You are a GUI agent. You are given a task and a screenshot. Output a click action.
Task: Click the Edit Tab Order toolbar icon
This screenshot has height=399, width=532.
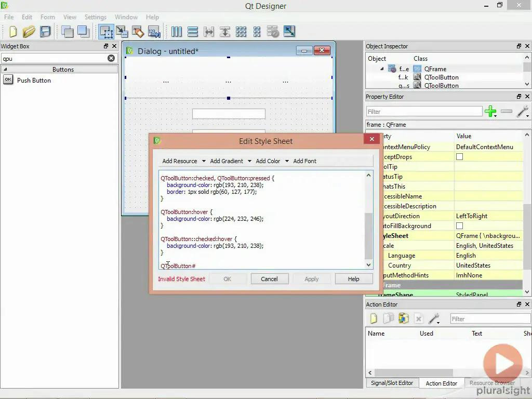click(154, 32)
